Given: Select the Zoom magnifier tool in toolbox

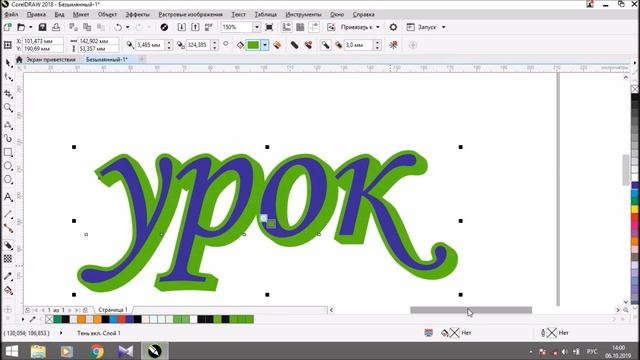Looking at the screenshot, I should pyautogui.click(x=8, y=108).
